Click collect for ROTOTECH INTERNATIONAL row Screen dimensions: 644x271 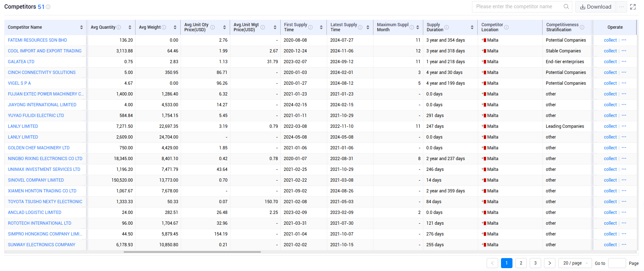tap(610, 223)
